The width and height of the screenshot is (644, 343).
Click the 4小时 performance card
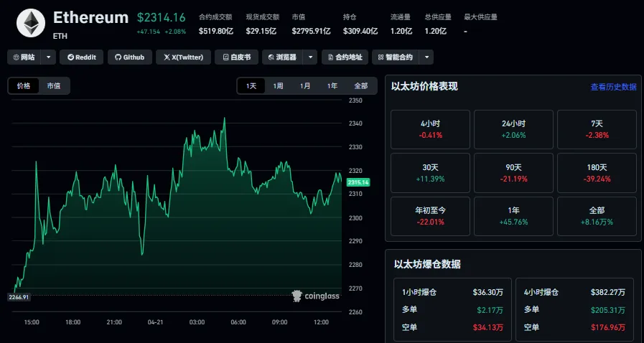(431, 129)
